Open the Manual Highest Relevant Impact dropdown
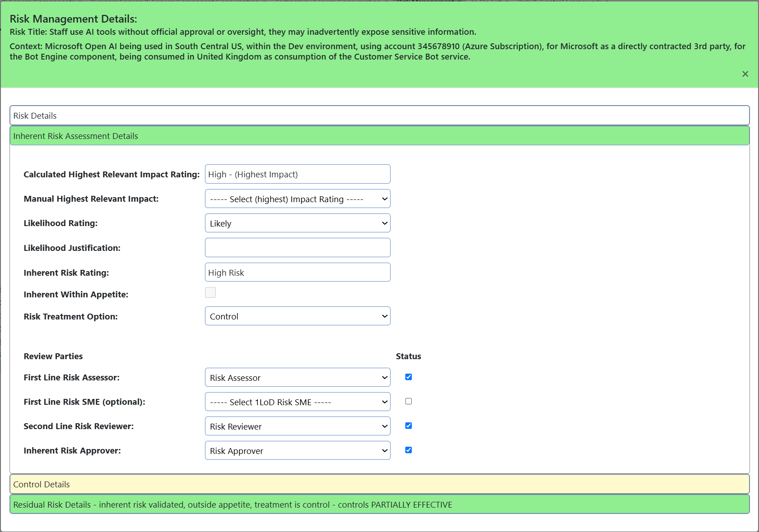 point(297,199)
